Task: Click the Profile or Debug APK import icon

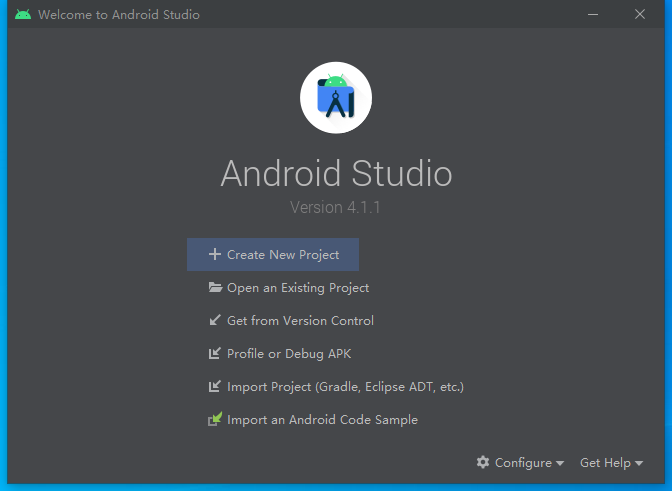Action: [215, 353]
